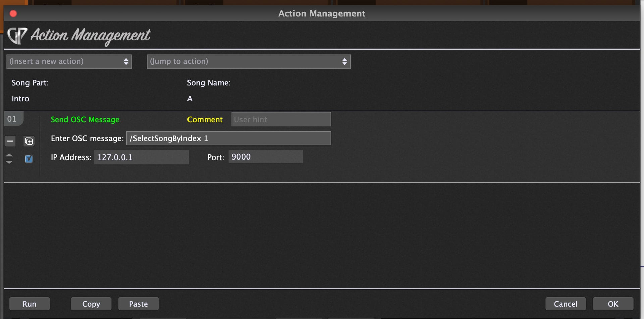Disable the Send OSC Message action checkbox
The height and width of the screenshot is (319, 644).
[x=29, y=158]
